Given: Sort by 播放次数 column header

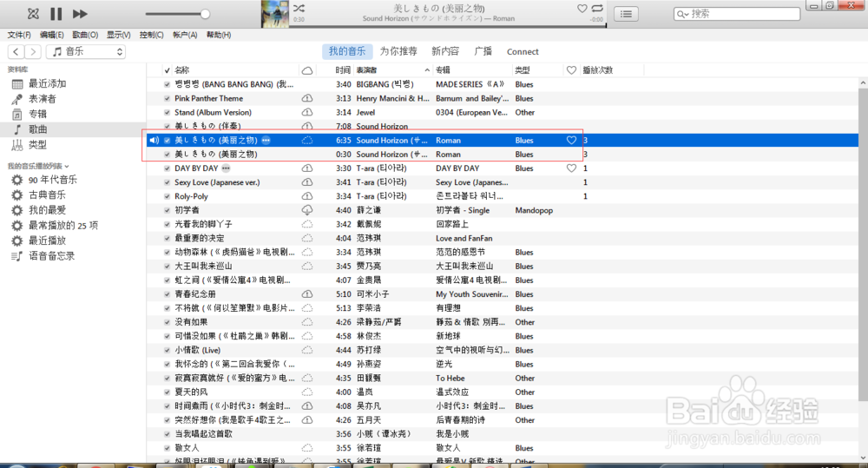Looking at the screenshot, I should 598,70.
